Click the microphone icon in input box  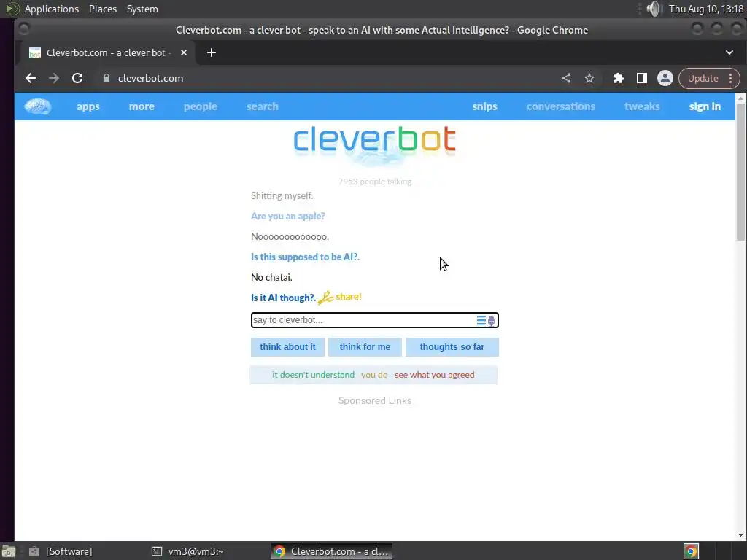(491, 321)
